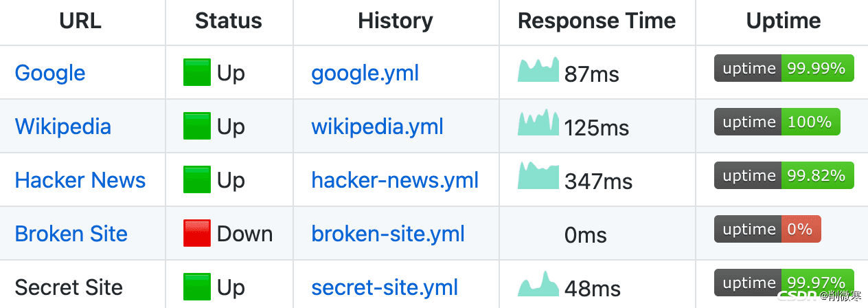Open Google response time graph
This screenshot has height=308, width=868.
[538, 69]
